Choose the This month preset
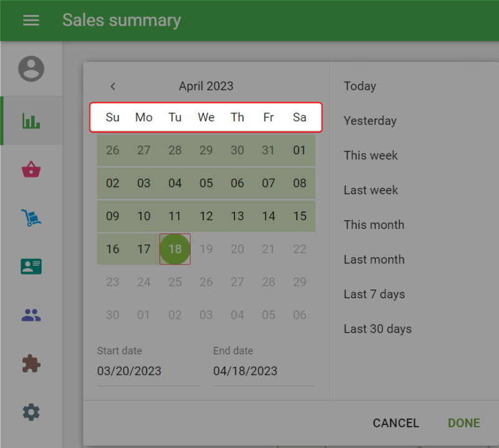 click(x=374, y=225)
